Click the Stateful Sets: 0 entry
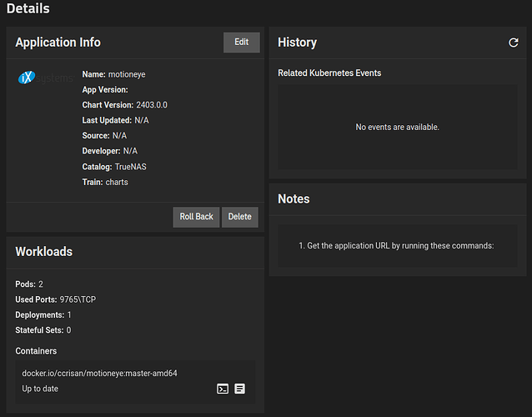 coord(43,330)
